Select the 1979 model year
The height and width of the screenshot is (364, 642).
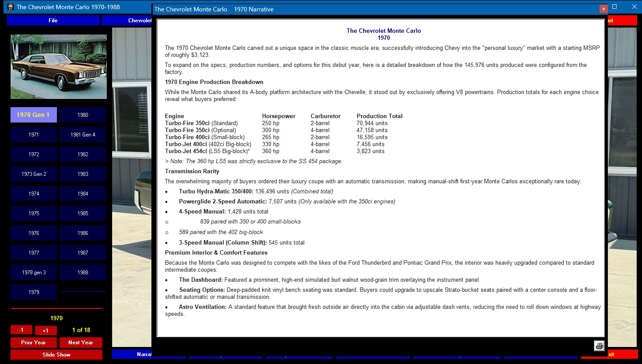tap(34, 292)
